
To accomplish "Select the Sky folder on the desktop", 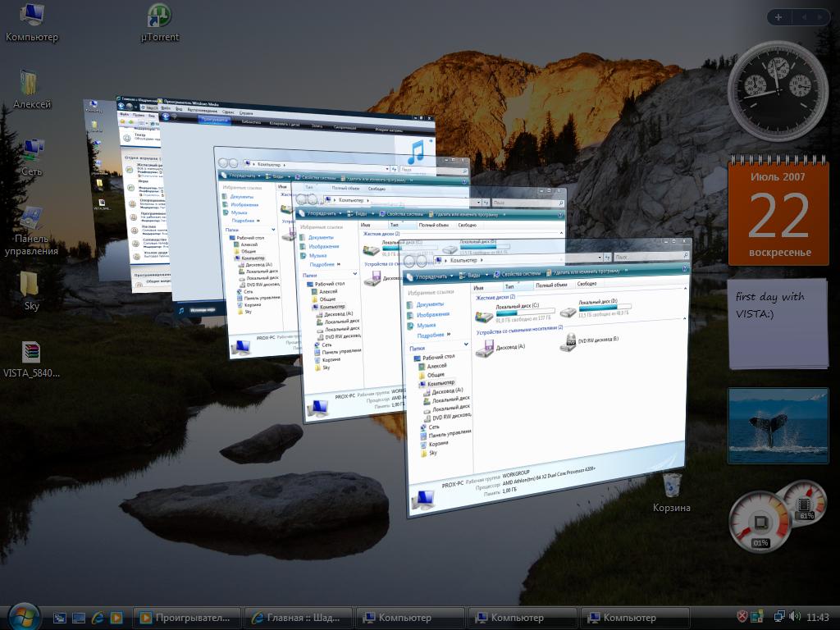I will 31,291.
